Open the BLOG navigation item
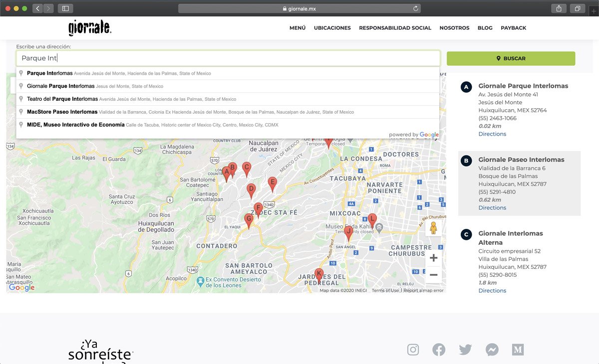Screen dimensions: 599x364 point(485,28)
